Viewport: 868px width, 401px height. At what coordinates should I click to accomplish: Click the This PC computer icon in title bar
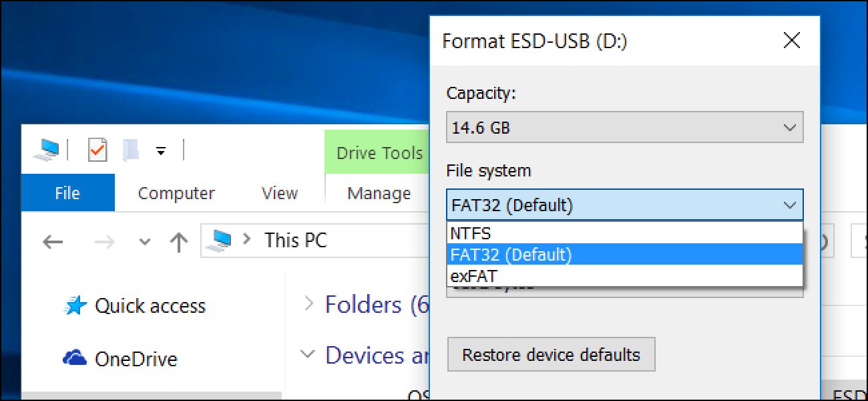[46, 150]
